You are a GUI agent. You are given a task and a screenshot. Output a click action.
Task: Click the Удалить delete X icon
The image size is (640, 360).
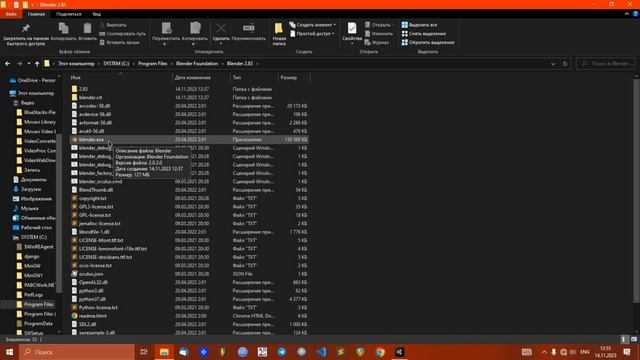(221, 28)
